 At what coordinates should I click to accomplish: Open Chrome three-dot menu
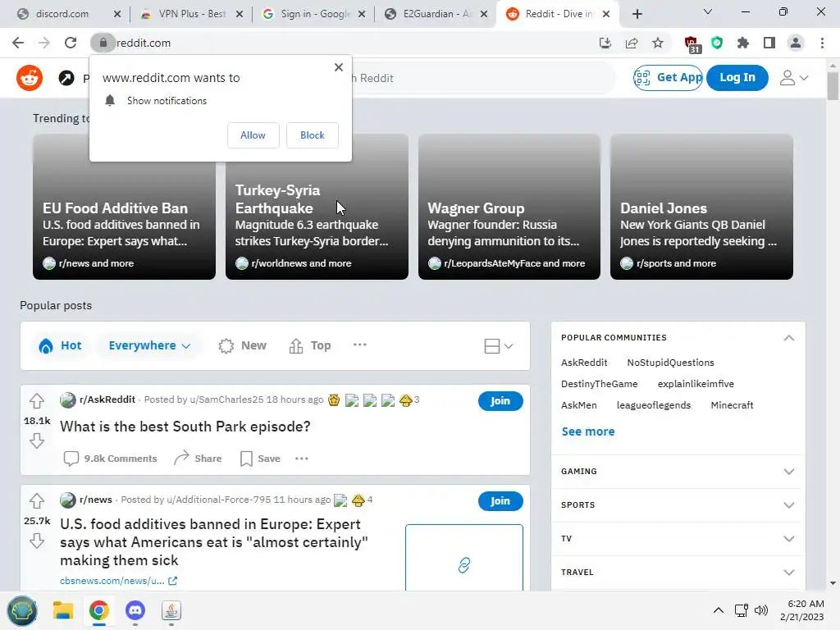pos(822,43)
